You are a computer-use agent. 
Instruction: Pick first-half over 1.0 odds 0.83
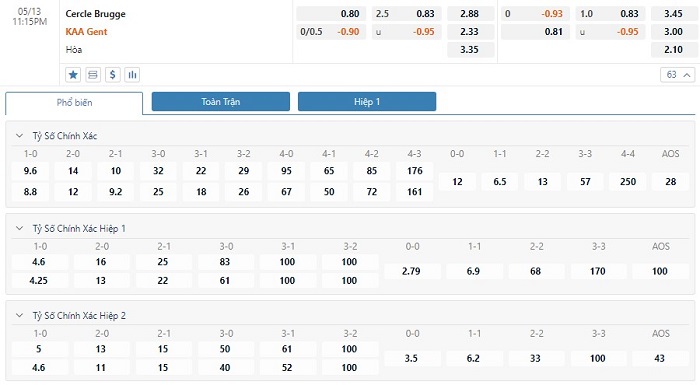tap(610, 14)
